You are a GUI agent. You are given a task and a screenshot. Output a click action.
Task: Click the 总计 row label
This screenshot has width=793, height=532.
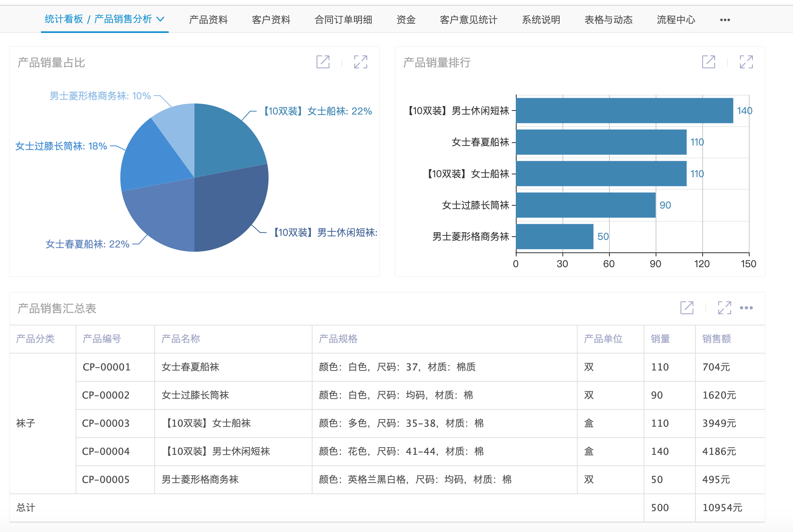click(26, 507)
